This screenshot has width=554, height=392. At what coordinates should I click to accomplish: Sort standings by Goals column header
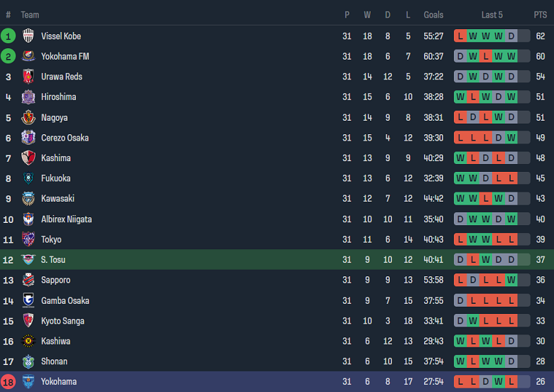point(433,15)
